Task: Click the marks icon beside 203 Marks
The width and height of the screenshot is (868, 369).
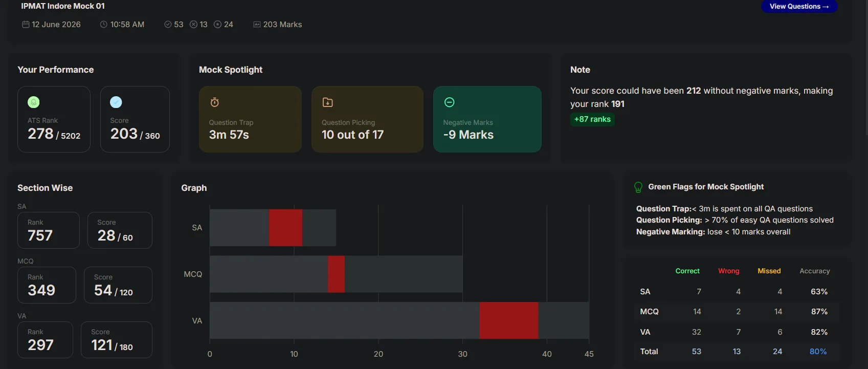Action: tap(257, 25)
